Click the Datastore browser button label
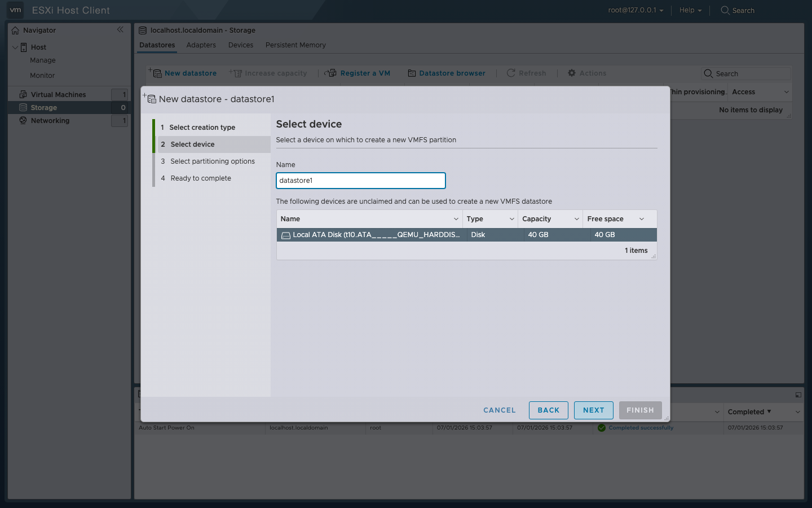The image size is (812, 508). click(452, 73)
